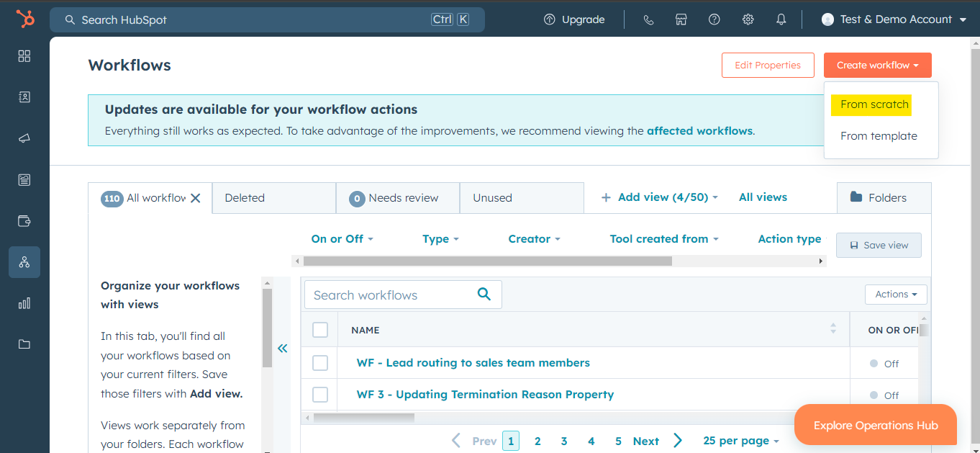Select the checkbox for WF - Lead routing workflow
This screenshot has height=453, width=980.
click(x=319, y=363)
